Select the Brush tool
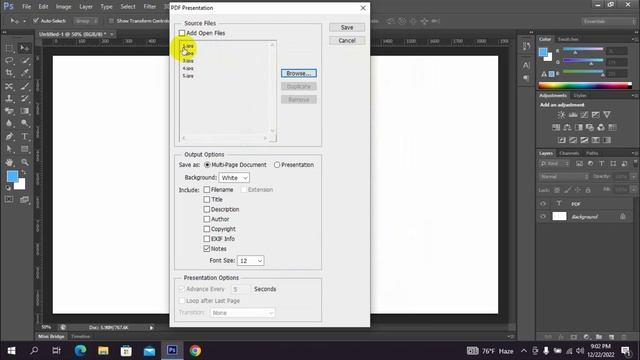The height and width of the screenshot is (360, 640). [24, 86]
